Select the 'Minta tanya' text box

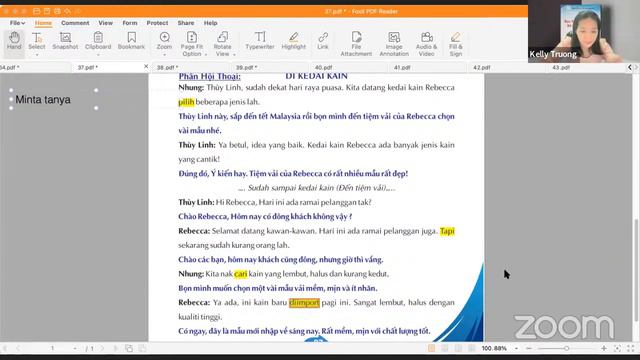coord(53,99)
